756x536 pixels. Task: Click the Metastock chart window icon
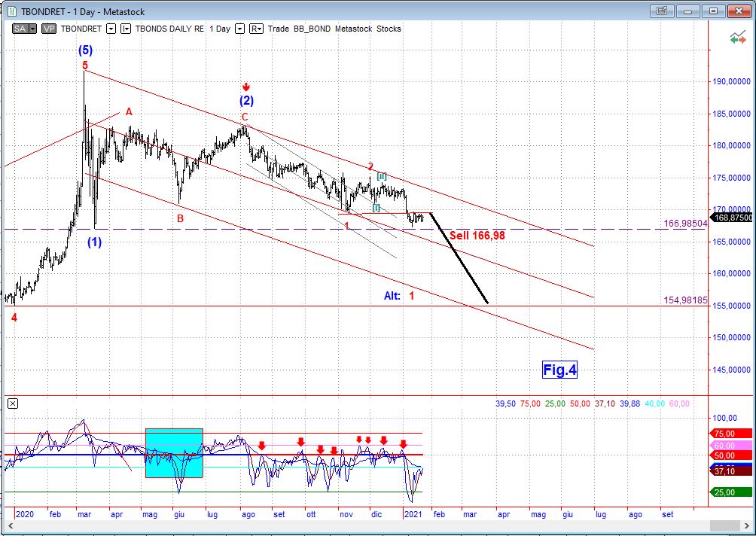coord(11,11)
